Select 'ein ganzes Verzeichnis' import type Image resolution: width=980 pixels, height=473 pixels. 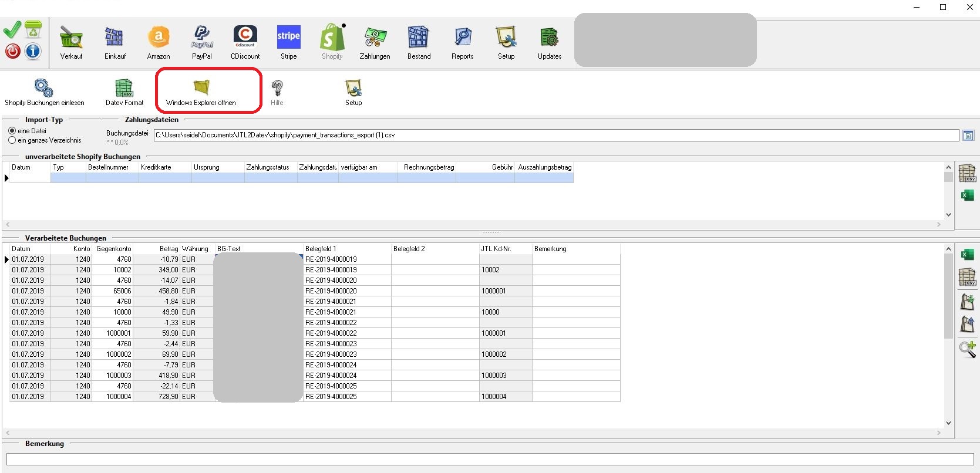(12, 140)
